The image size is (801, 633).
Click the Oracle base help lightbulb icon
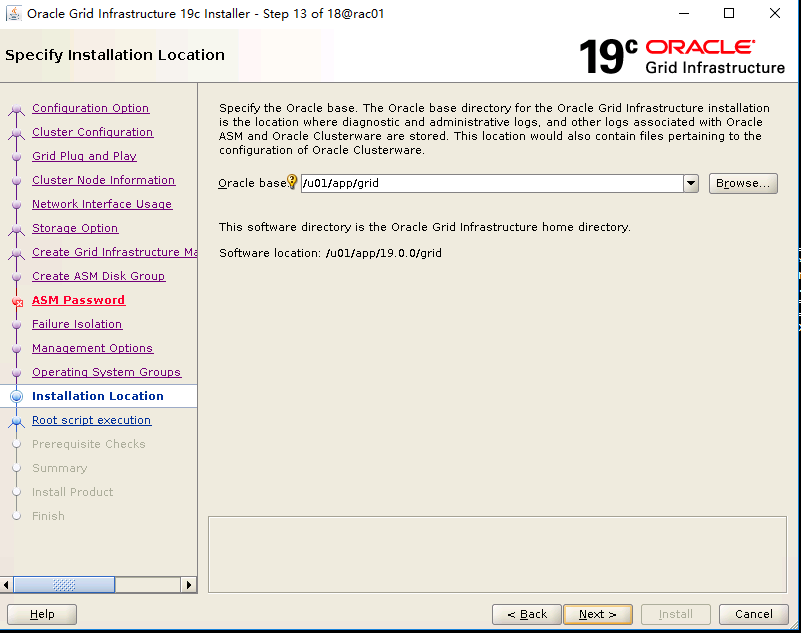[292, 182]
